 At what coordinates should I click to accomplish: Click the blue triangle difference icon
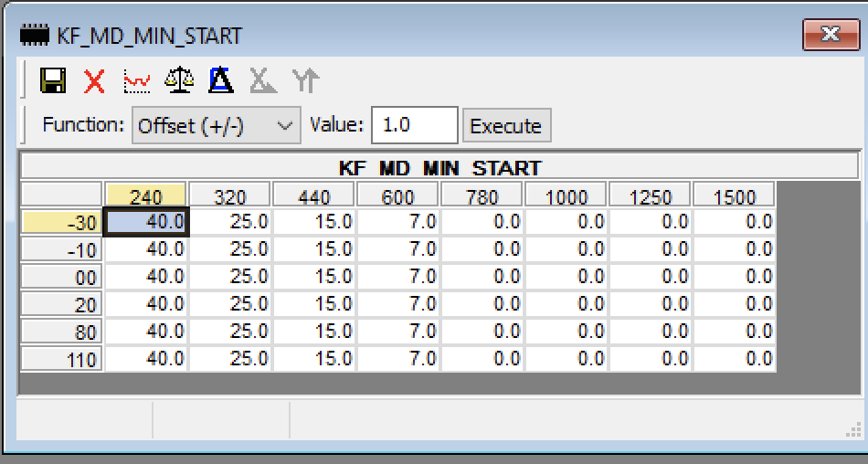pos(221,81)
